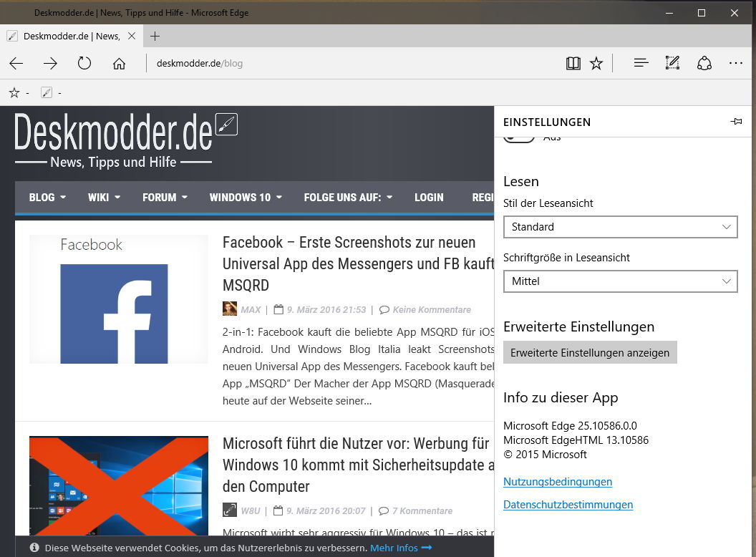
Task: Click the W8U author name link
Action: [251, 510]
